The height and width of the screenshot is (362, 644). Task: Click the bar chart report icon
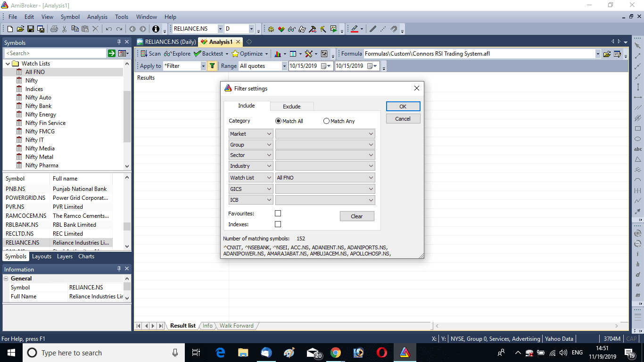pos(278,54)
